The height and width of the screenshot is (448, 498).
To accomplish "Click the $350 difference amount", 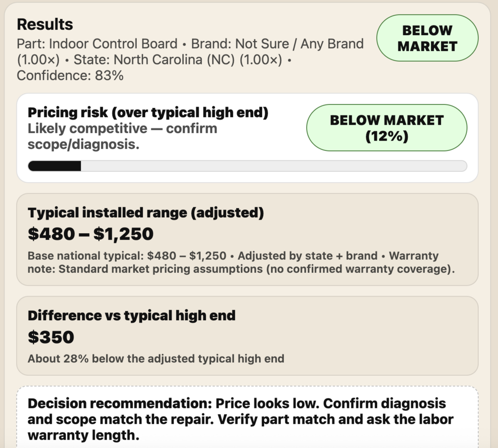I will tap(51, 337).
